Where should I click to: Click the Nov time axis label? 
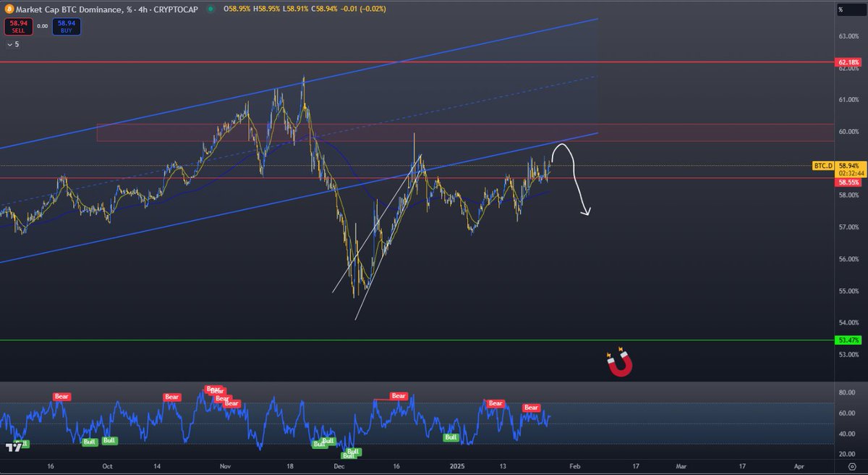point(225,467)
